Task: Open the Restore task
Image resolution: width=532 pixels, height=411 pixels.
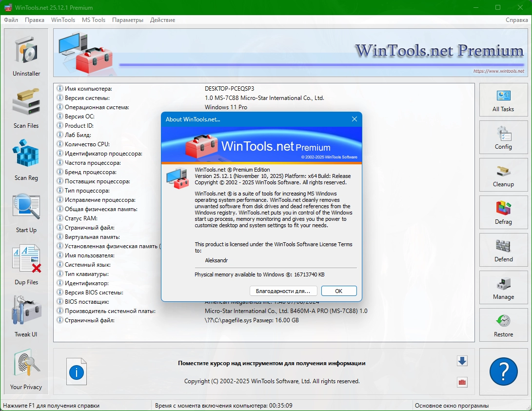Action: (503, 325)
